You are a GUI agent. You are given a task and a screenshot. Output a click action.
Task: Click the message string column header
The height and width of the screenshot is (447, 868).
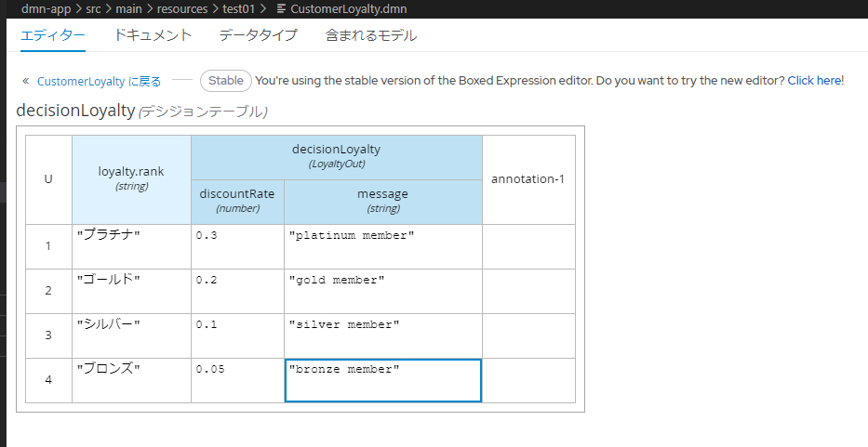[x=383, y=202]
